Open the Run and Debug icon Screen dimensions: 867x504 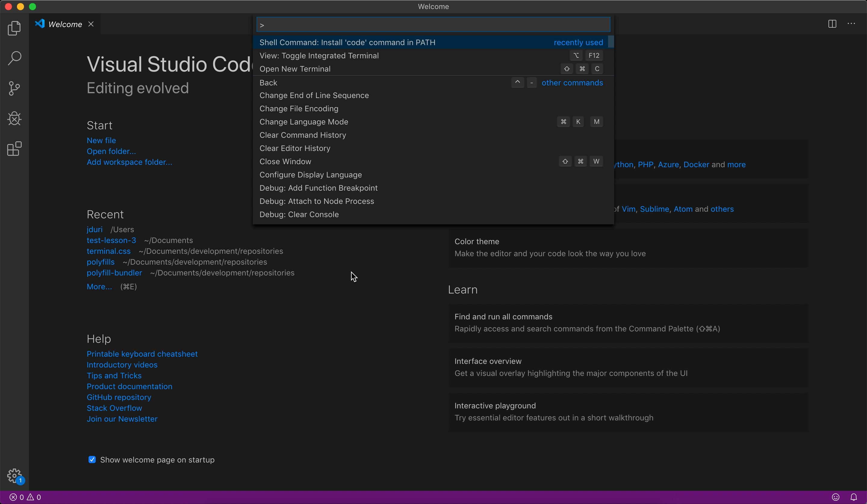coord(14,118)
